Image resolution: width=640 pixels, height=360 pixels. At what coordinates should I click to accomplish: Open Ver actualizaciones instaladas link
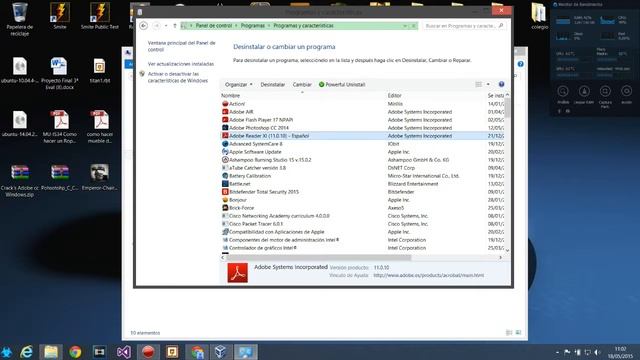(x=181, y=64)
